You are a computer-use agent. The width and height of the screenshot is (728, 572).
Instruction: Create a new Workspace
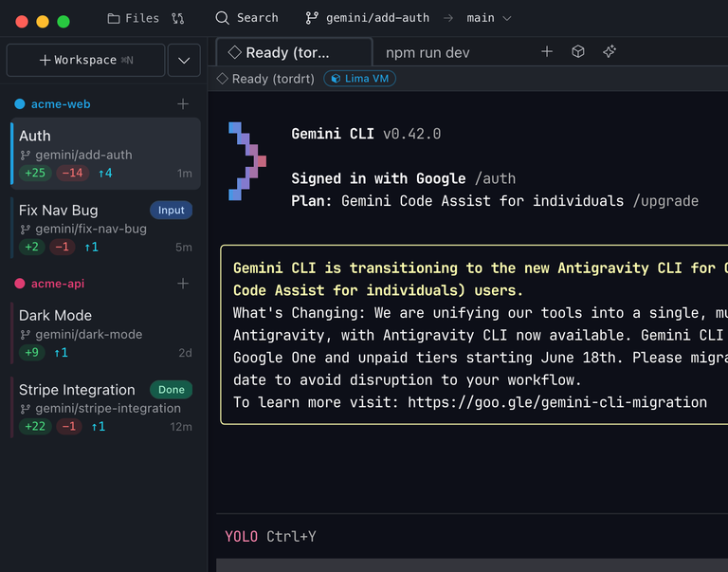click(x=86, y=60)
